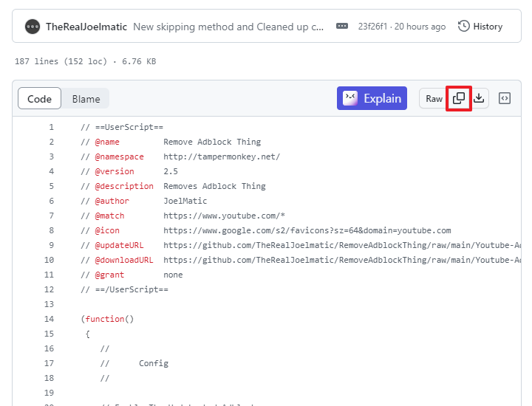The width and height of the screenshot is (532, 406).
Task: Click TheRealJoelmatic author avatar
Action: (33, 27)
